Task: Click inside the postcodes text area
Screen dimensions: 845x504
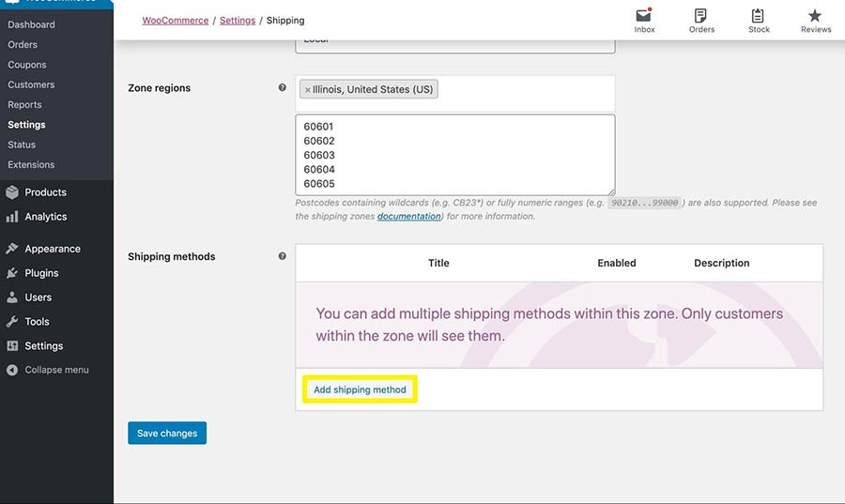Action: tap(454, 155)
